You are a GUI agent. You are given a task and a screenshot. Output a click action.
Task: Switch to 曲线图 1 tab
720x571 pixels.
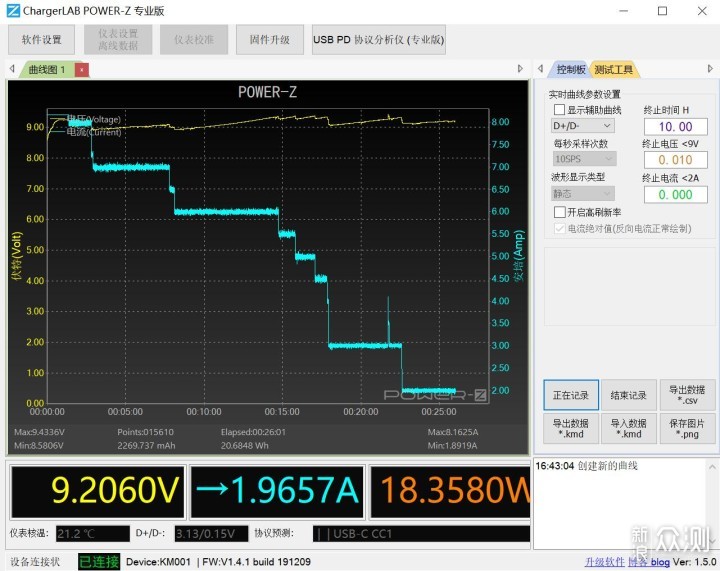point(46,70)
